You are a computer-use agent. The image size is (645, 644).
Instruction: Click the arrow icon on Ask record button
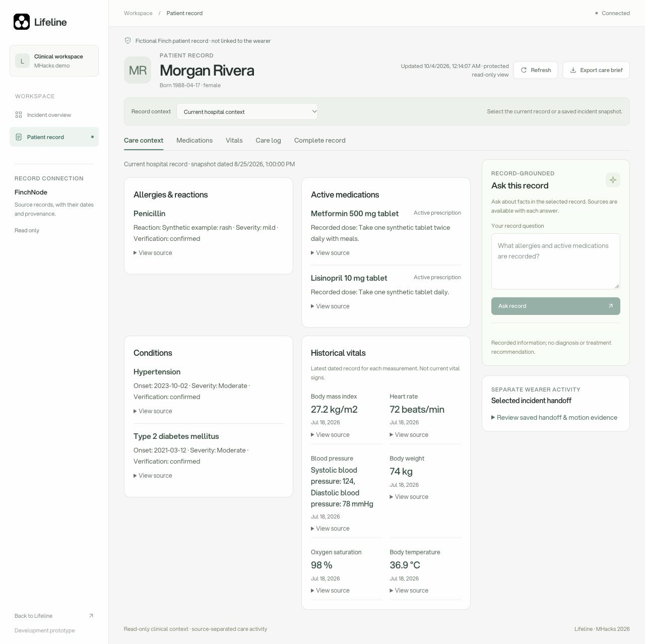[611, 306]
